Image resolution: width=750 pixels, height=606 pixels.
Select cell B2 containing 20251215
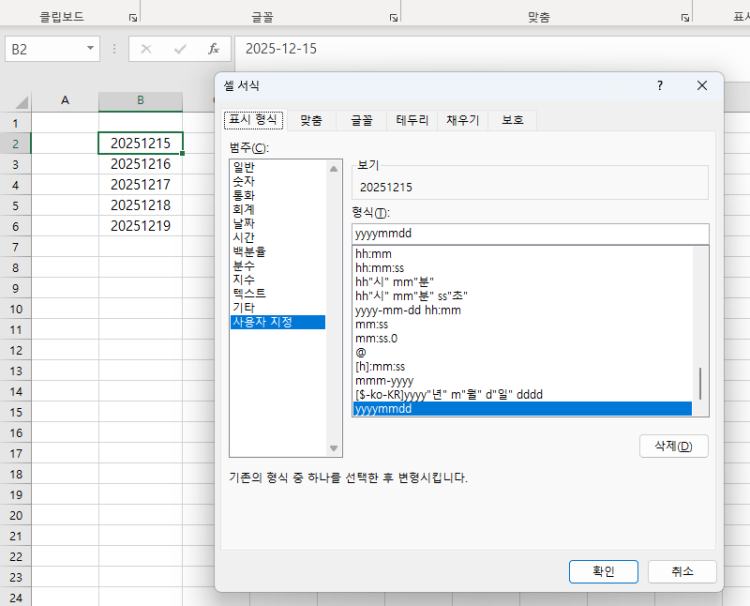[x=141, y=143]
